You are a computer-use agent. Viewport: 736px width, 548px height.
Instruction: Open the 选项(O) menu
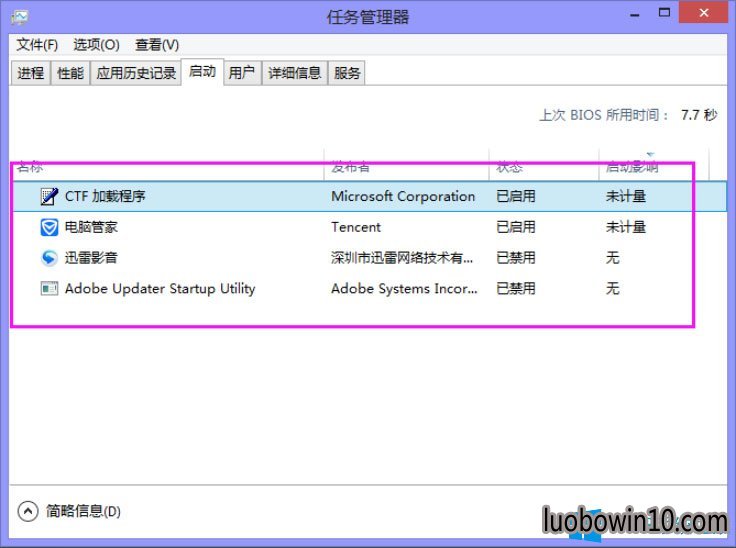point(96,45)
